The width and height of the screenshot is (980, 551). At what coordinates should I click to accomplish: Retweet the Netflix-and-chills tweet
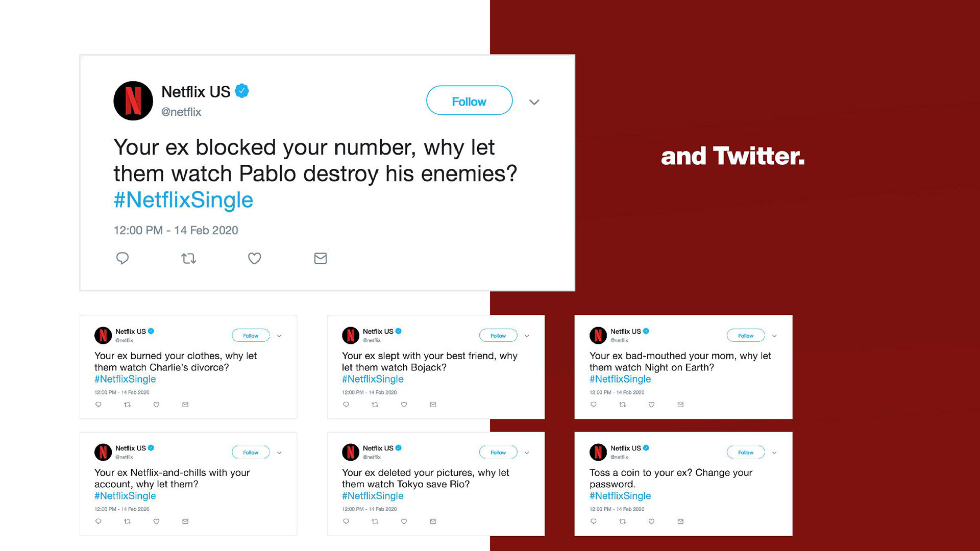(x=127, y=521)
